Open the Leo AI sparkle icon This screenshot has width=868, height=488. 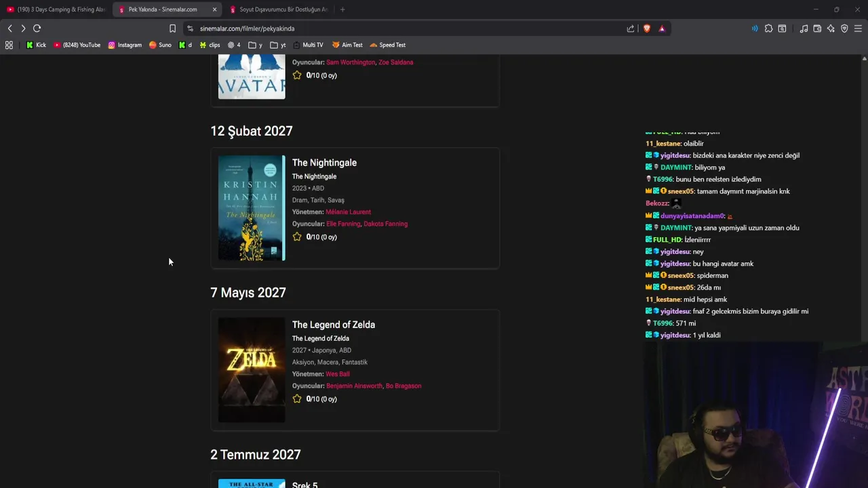pyautogui.click(x=831, y=28)
